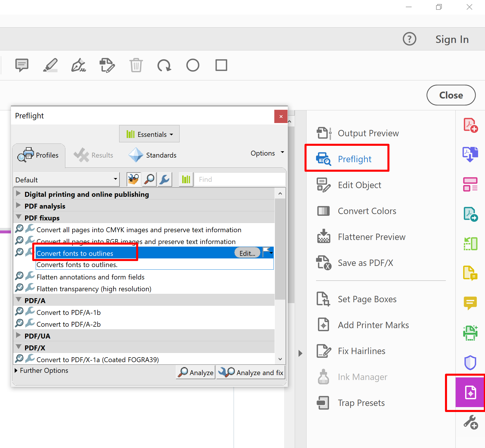Viewport: 485px width, 448px height.
Task: Select Convert to PDF/A-2b fixup
Action: click(x=69, y=324)
